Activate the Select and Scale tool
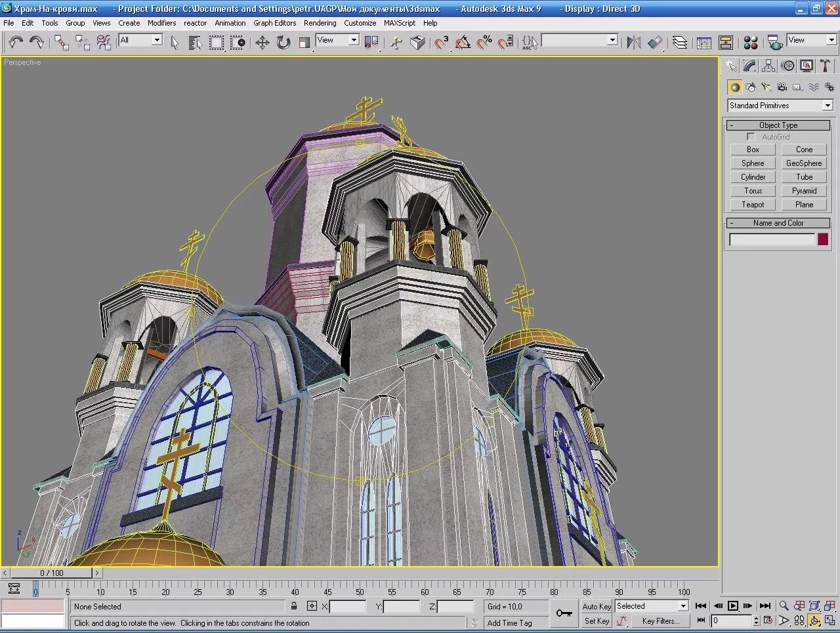This screenshot has width=840, height=633. [304, 43]
